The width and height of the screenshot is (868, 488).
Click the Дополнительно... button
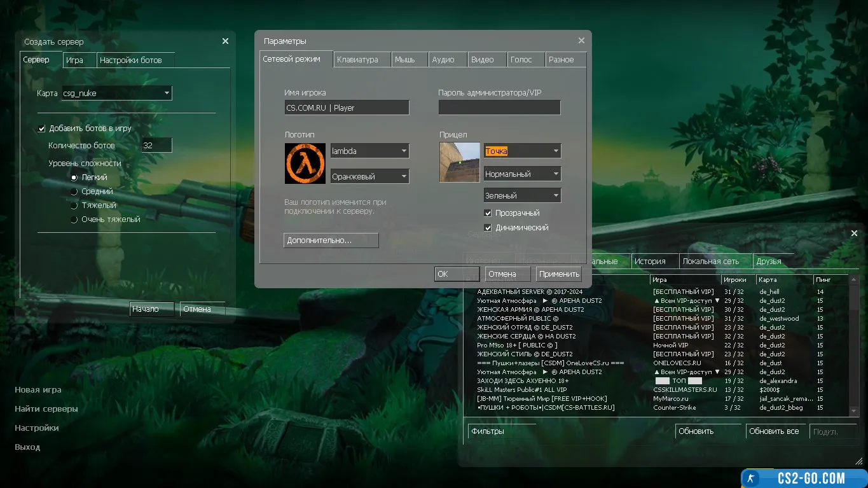pyautogui.click(x=331, y=241)
